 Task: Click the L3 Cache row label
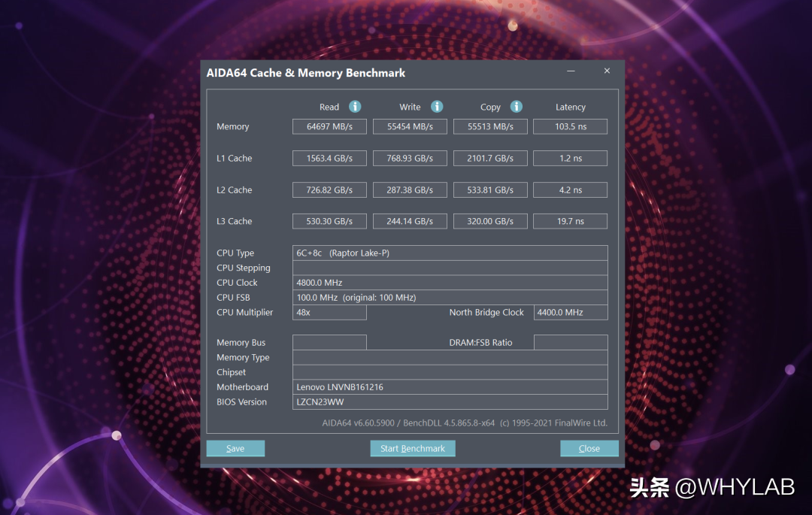coord(234,222)
